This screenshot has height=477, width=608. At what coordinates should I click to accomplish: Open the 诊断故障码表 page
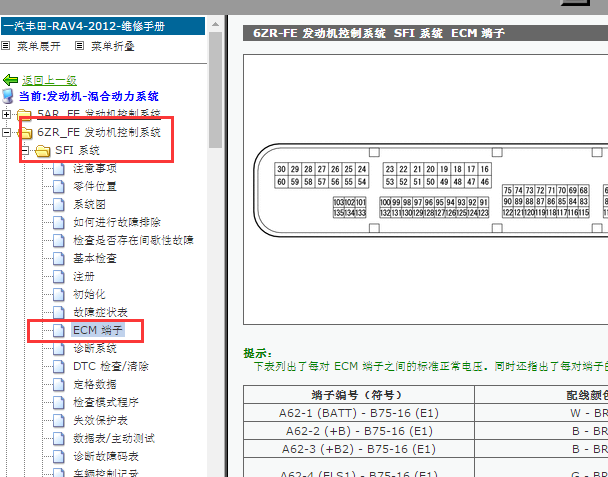click(106, 456)
